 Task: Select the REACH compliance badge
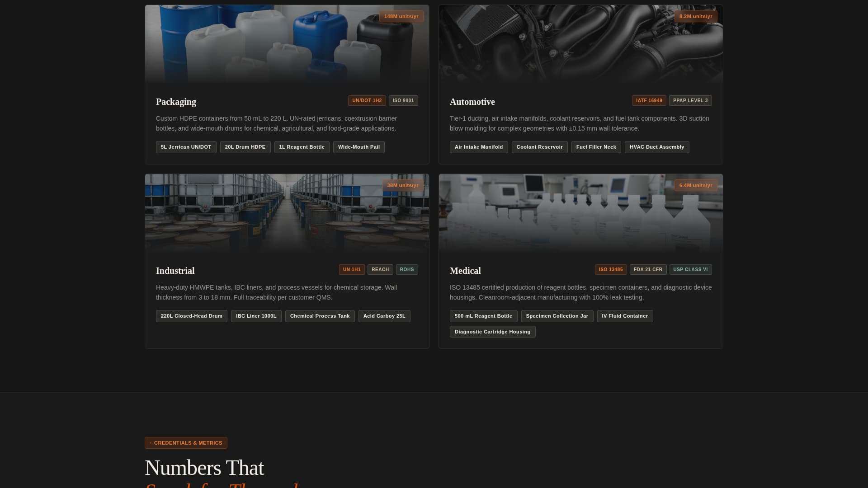(x=380, y=269)
